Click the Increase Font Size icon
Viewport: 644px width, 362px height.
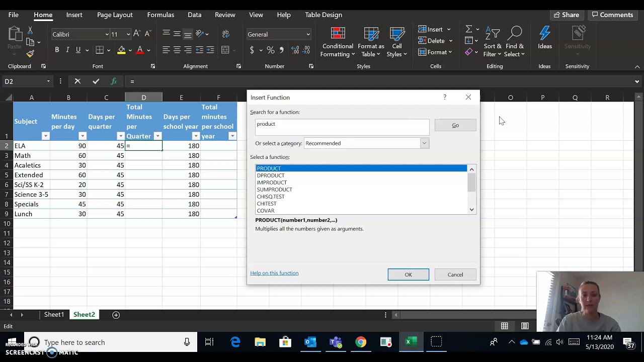click(137, 34)
